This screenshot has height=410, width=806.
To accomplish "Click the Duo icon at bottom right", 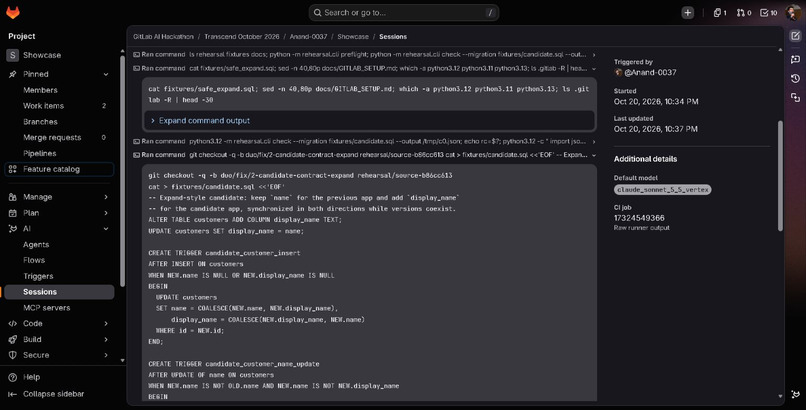I will point(795,395).
